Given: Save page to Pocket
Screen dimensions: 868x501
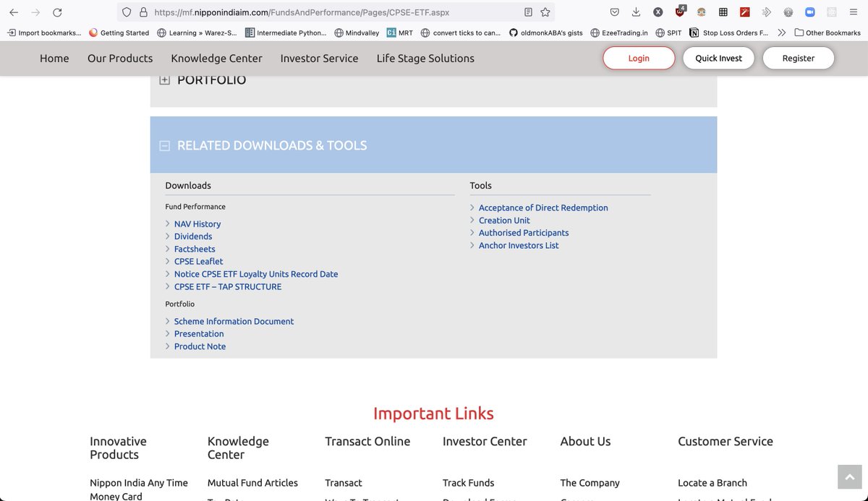Looking at the screenshot, I should pos(615,12).
